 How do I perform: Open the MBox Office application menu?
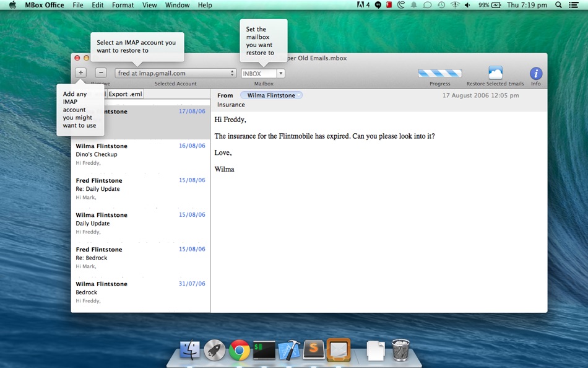coord(44,5)
